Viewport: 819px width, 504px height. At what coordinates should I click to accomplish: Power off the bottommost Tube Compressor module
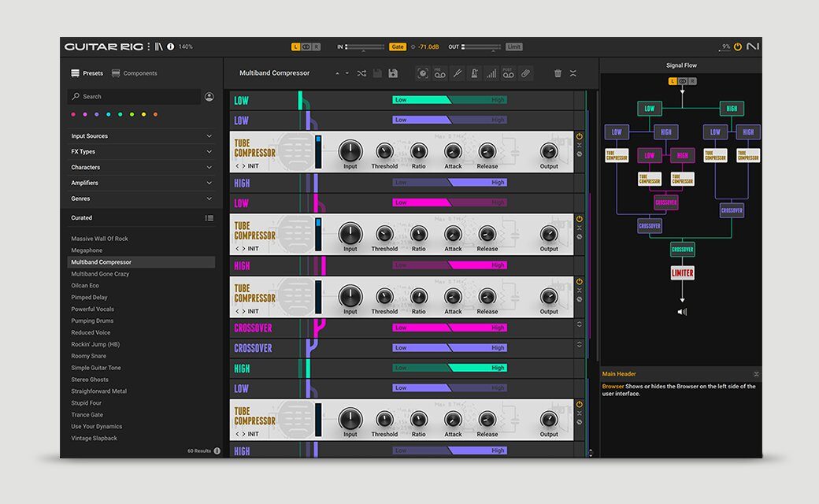pos(580,404)
